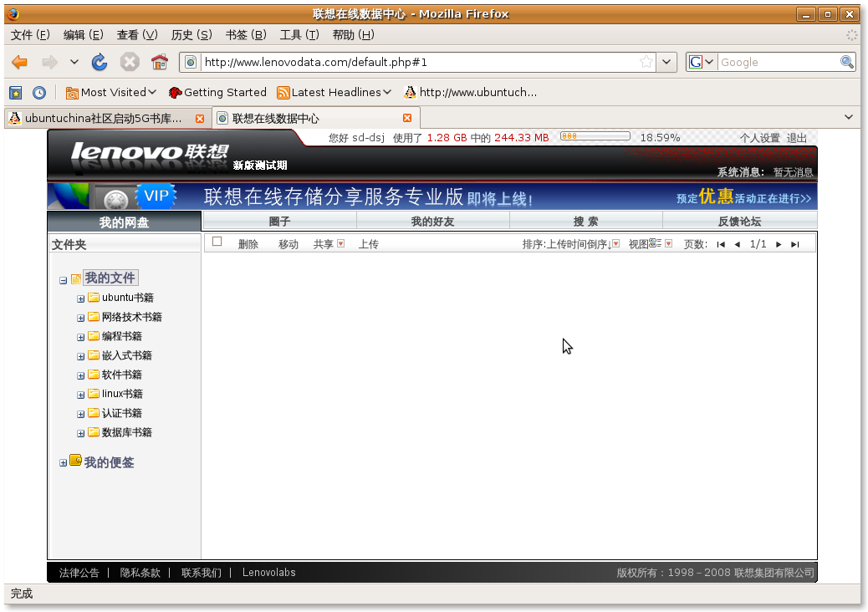The image size is (868, 612).
Task: Select the 认证书籍 folder
Action: tap(122, 413)
